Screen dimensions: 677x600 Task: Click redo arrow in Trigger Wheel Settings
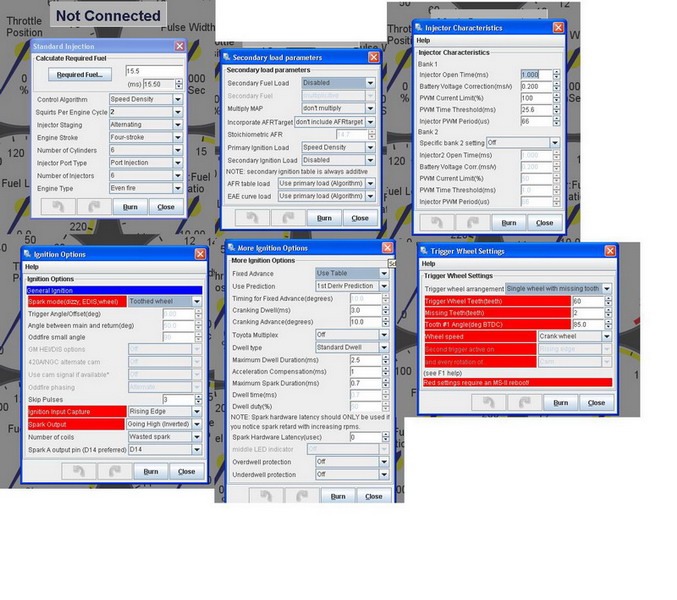click(x=525, y=402)
